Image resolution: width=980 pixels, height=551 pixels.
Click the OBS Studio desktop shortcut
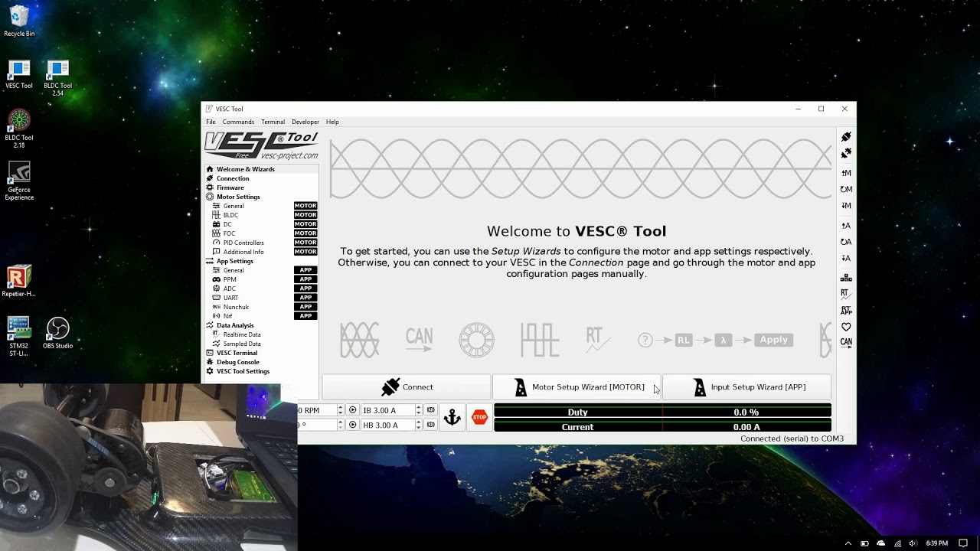click(x=57, y=334)
